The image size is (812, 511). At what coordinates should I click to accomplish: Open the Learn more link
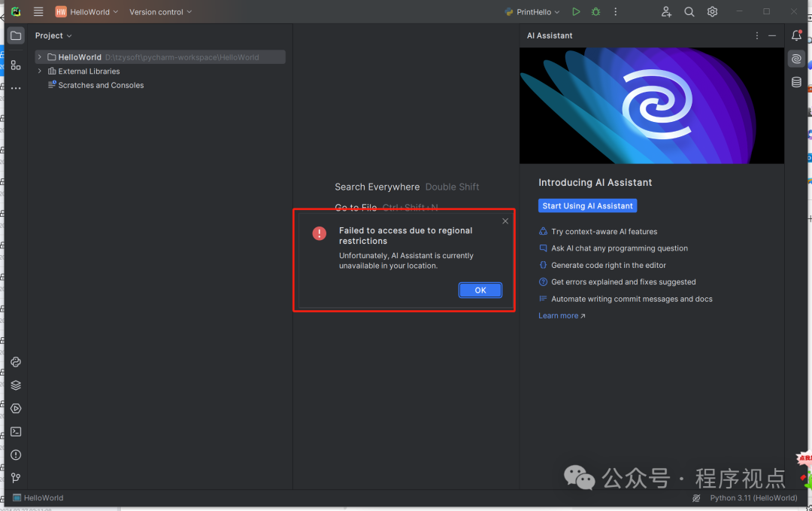point(562,315)
